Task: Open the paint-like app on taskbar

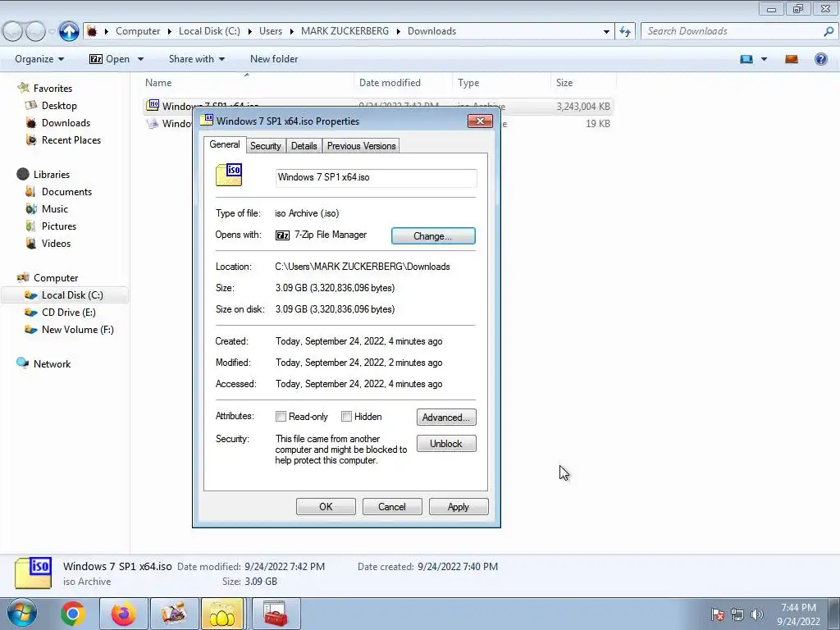Action: pos(174,614)
